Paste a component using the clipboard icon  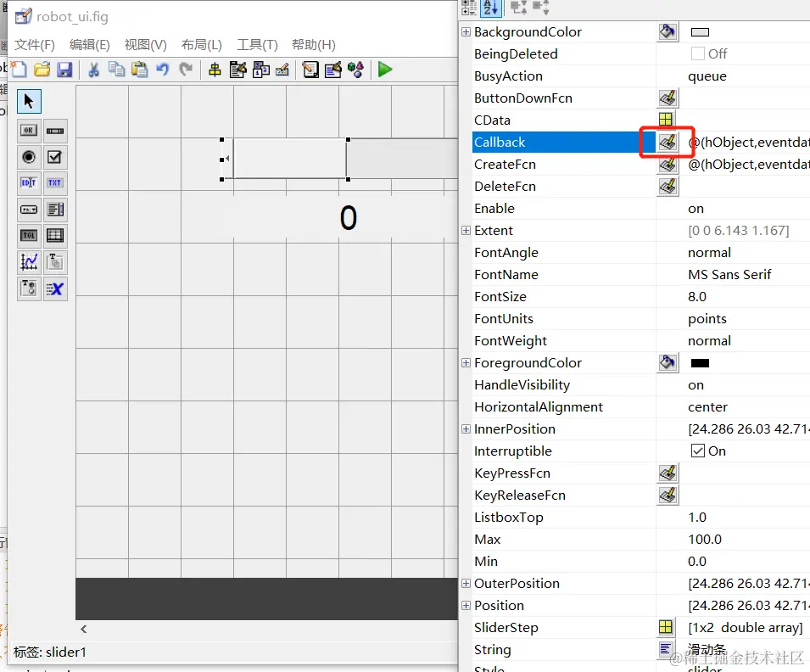[139, 70]
